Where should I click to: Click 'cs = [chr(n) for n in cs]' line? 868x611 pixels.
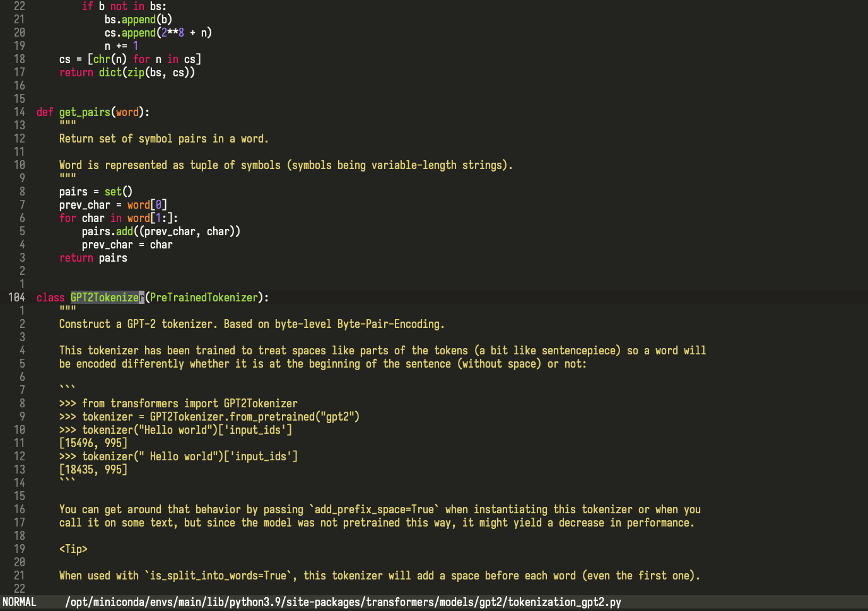[x=130, y=59]
